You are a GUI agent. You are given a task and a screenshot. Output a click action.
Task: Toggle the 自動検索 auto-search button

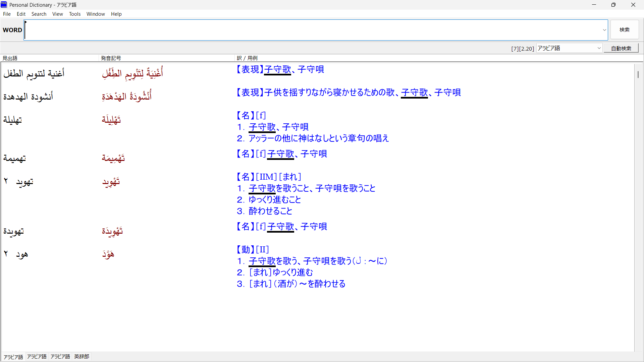[x=621, y=48]
